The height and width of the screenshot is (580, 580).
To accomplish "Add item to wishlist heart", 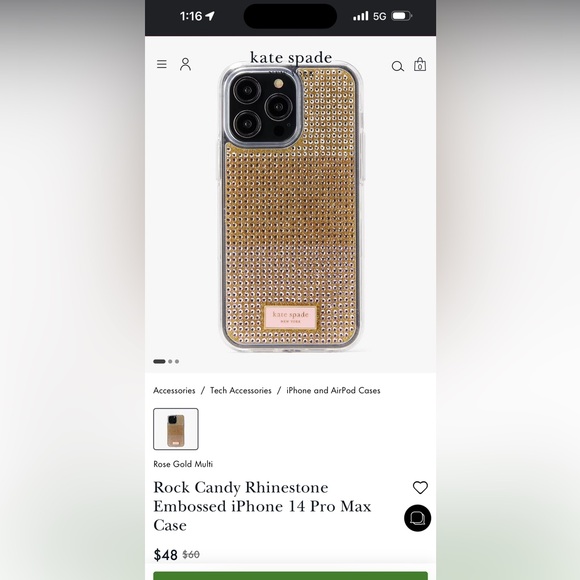I will pos(420,488).
